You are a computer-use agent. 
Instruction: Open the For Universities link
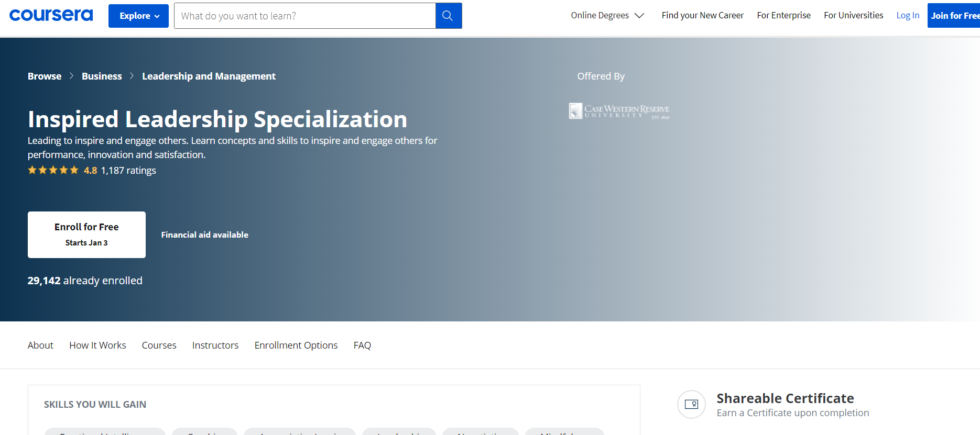[x=853, y=15]
